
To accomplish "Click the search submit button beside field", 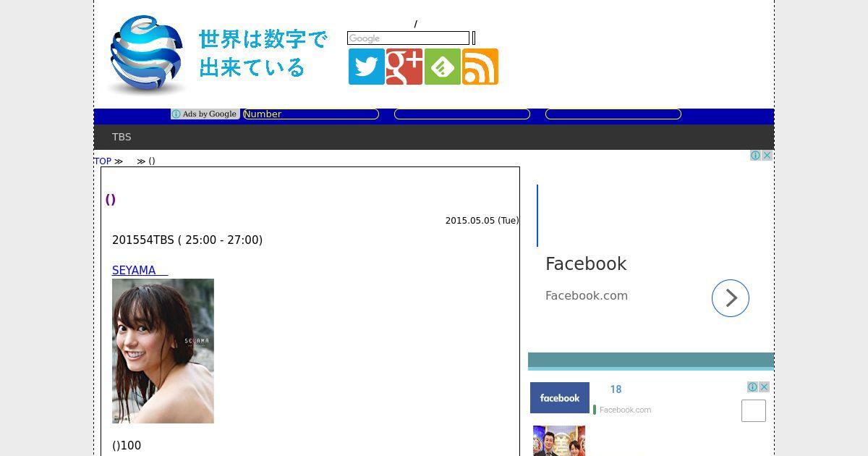I will click(x=474, y=38).
